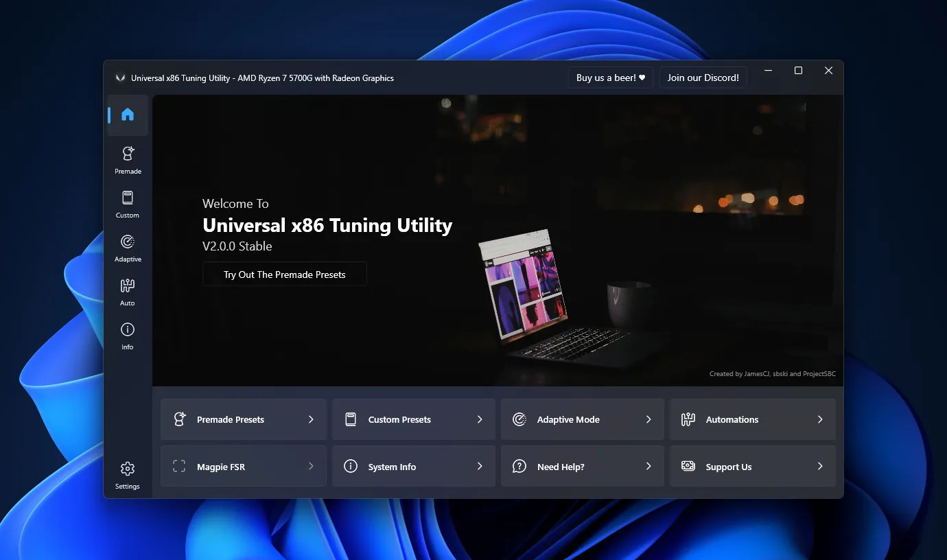Click the 'Buy us a beer!' button
Screen dimensions: 947x560
tap(611, 78)
